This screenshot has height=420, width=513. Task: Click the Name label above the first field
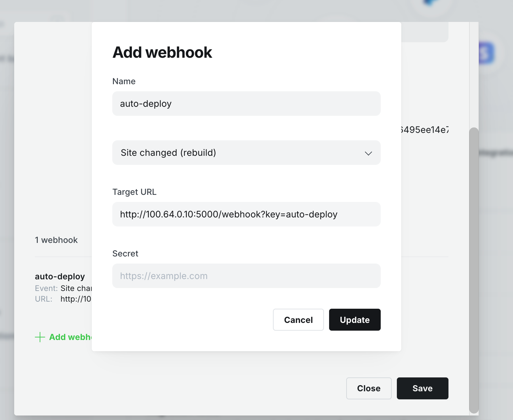(x=124, y=81)
